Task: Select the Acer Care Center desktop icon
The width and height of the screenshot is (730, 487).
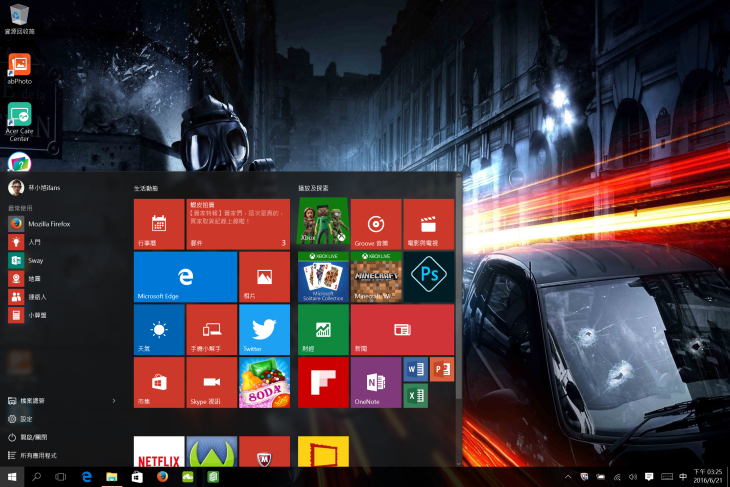Action: pos(20,122)
